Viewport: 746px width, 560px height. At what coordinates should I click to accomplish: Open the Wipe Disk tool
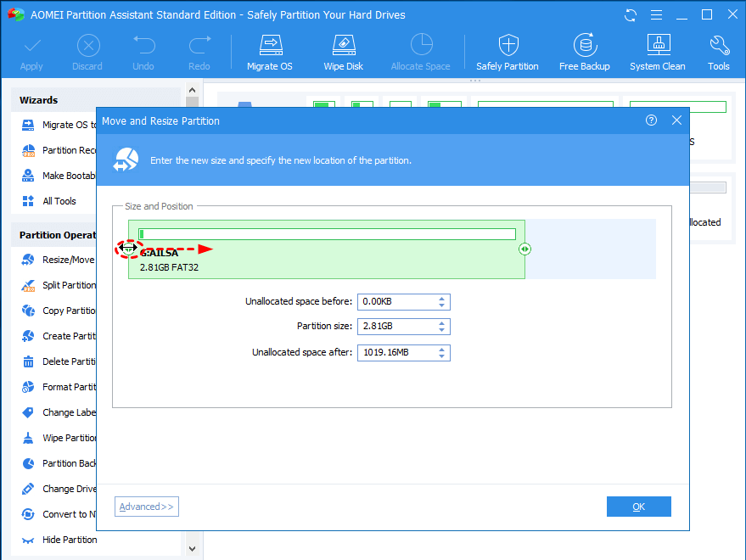pos(343,53)
